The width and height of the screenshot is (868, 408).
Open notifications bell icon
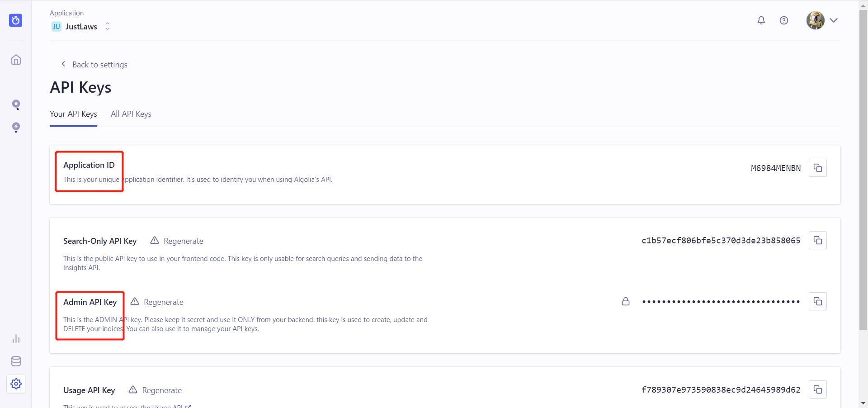pos(761,20)
